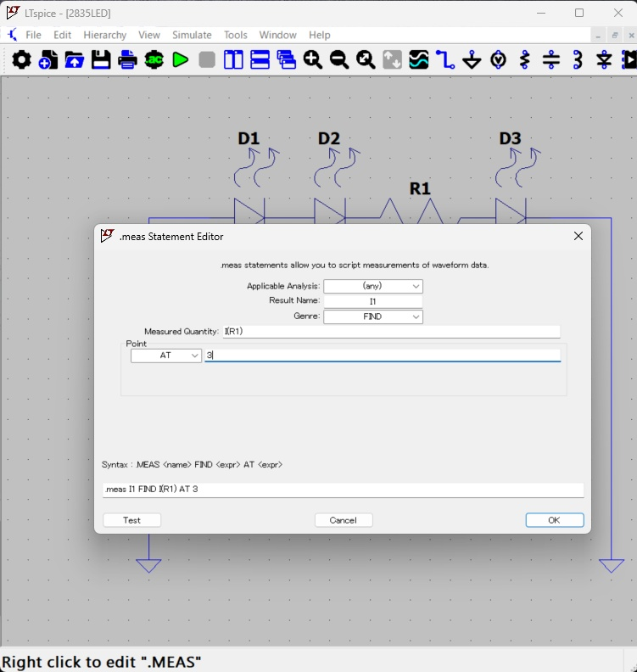
Task: Confirm with the OK button
Action: [x=555, y=520]
